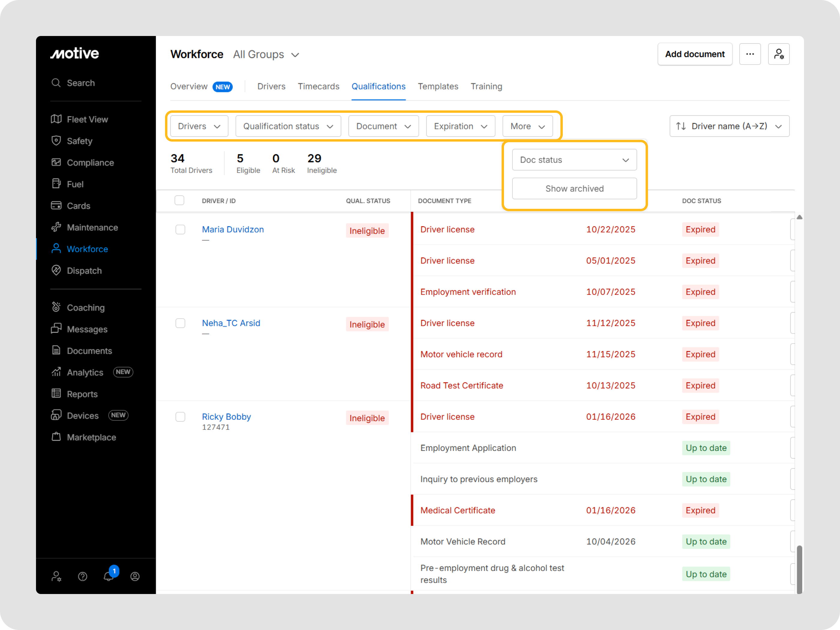Check the select-all drivers header checkbox
Image resolution: width=840 pixels, height=630 pixels.
coord(179,200)
